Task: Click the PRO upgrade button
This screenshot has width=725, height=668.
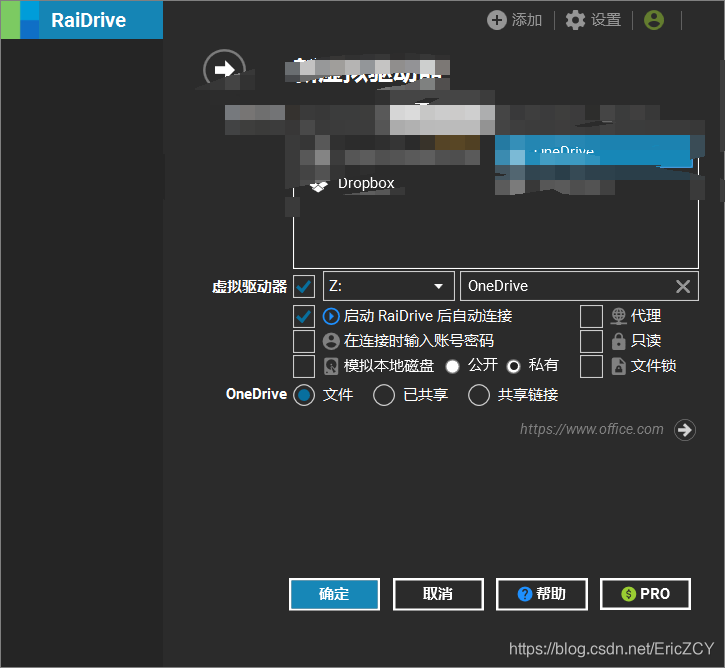Action: (645, 594)
